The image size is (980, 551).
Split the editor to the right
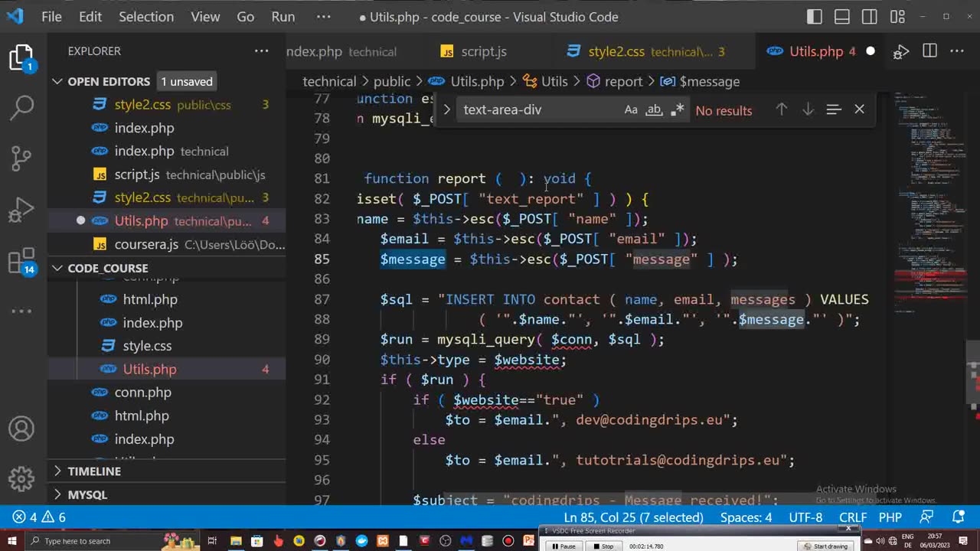pos(929,51)
